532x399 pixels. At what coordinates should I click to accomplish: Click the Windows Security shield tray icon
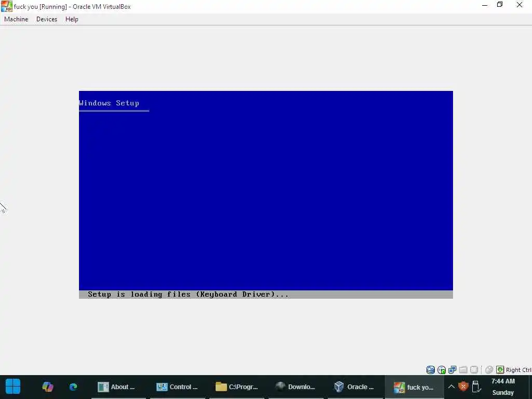pos(463,387)
